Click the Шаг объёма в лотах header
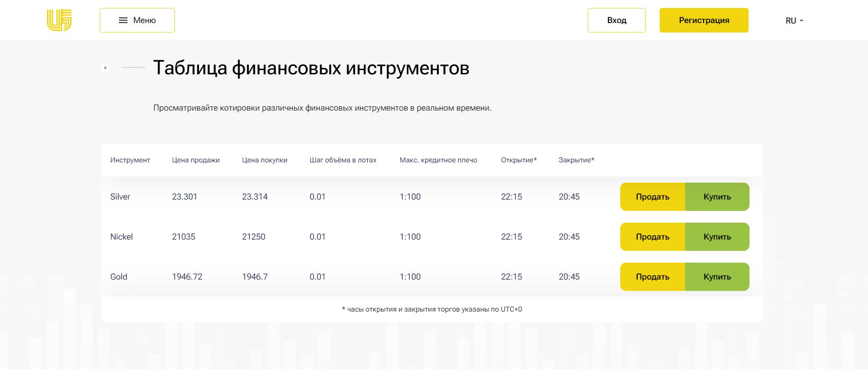Viewport: 868px width, 369px height. pyautogui.click(x=343, y=160)
